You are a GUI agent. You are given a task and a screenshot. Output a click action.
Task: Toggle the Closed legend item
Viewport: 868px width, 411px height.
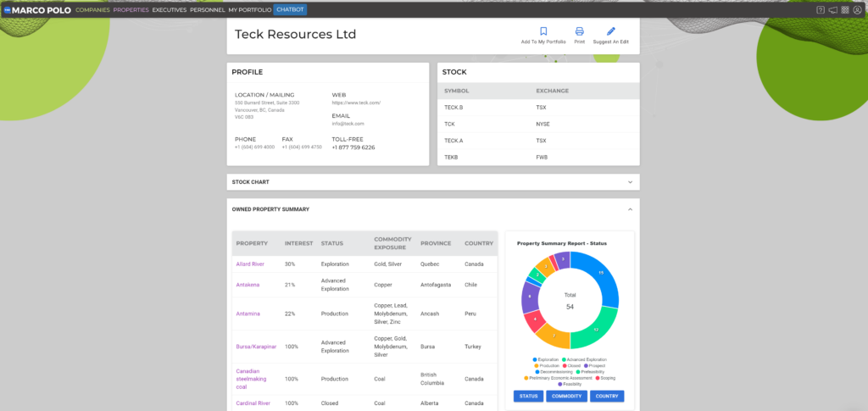pyautogui.click(x=572, y=365)
